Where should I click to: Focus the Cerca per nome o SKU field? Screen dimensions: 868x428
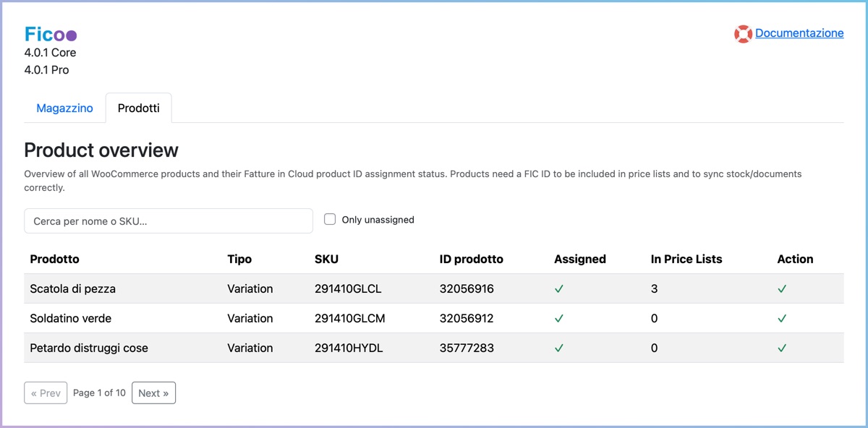pos(169,221)
